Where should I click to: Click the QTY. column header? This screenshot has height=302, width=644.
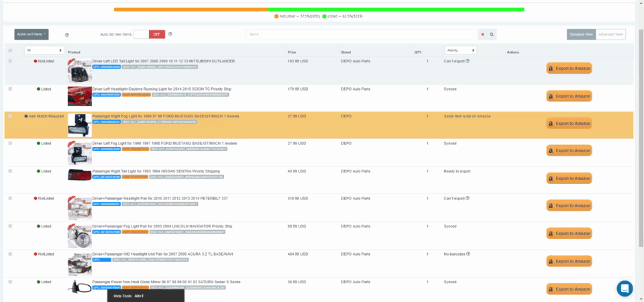418,52
